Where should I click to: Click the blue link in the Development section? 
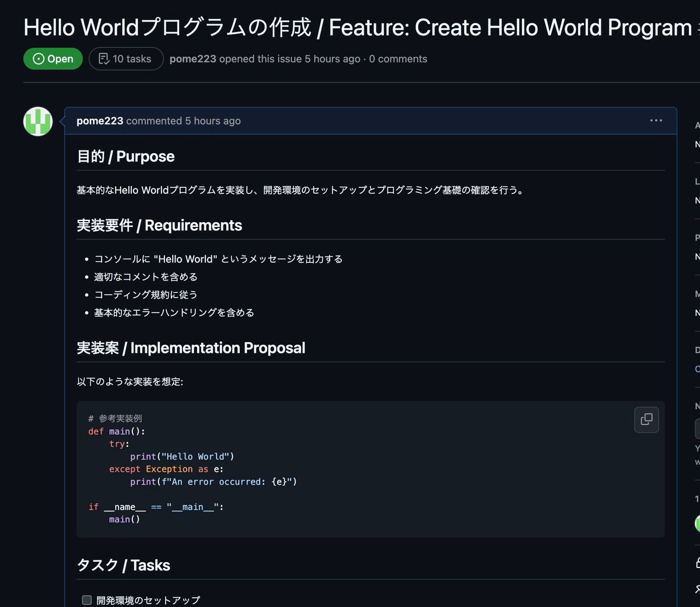point(697,369)
